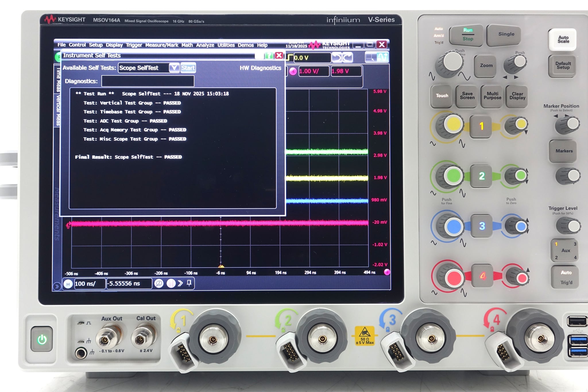Expand the bottom-left round chevron button

coord(57,286)
